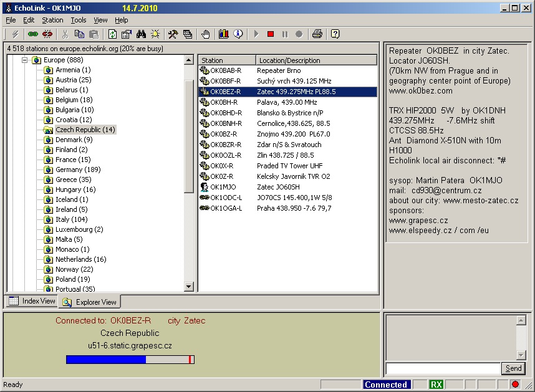Click the toolbar icon between Refresh and binoculars

pyautogui.click(x=127, y=34)
